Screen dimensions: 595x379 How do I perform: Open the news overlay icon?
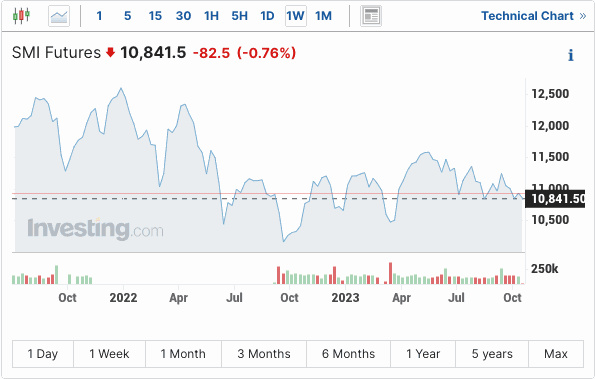click(371, 16)
